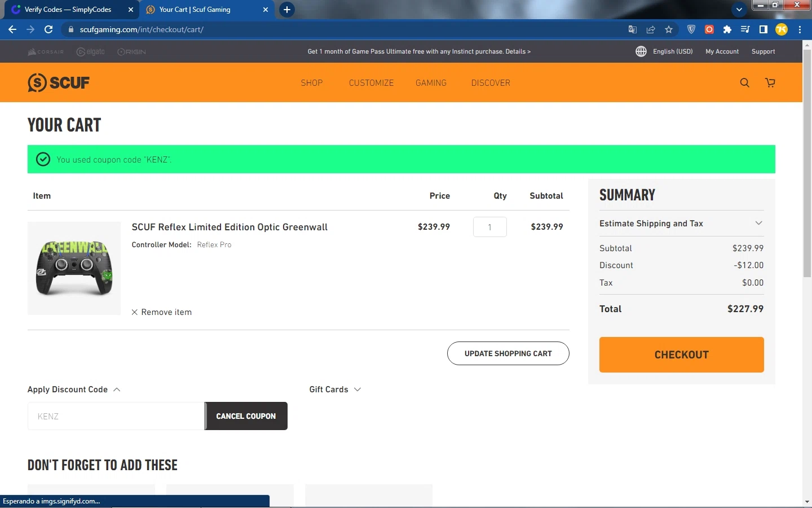
Task: Expand Estimate Shipping and Tax chevron
Action: click(759, 223)
